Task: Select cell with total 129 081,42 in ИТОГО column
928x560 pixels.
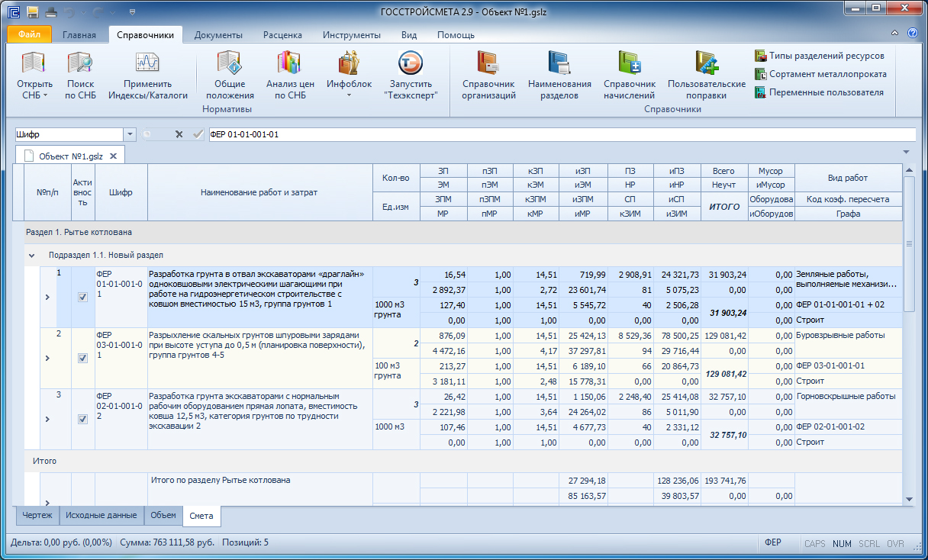Action: (724, 374)
